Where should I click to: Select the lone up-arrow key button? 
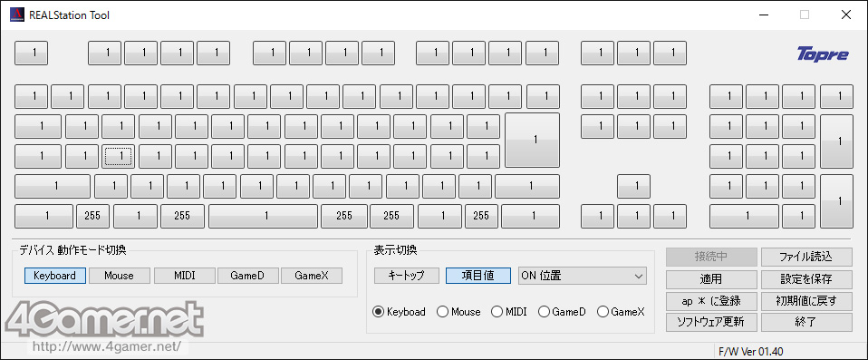tap(634, 186)
